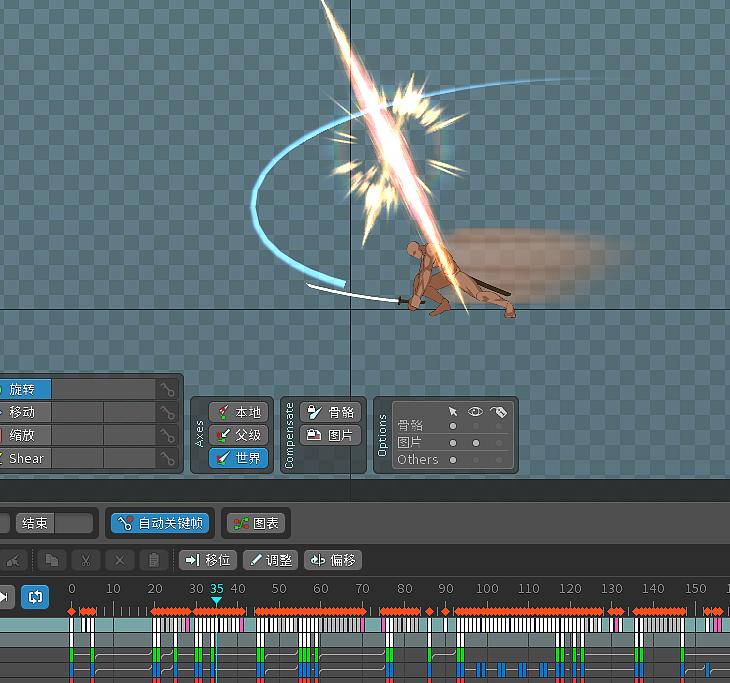This screenshot has height=683, width=730.
Task: Click frame 120 on timeline ruler
Action: coord(570,589)
